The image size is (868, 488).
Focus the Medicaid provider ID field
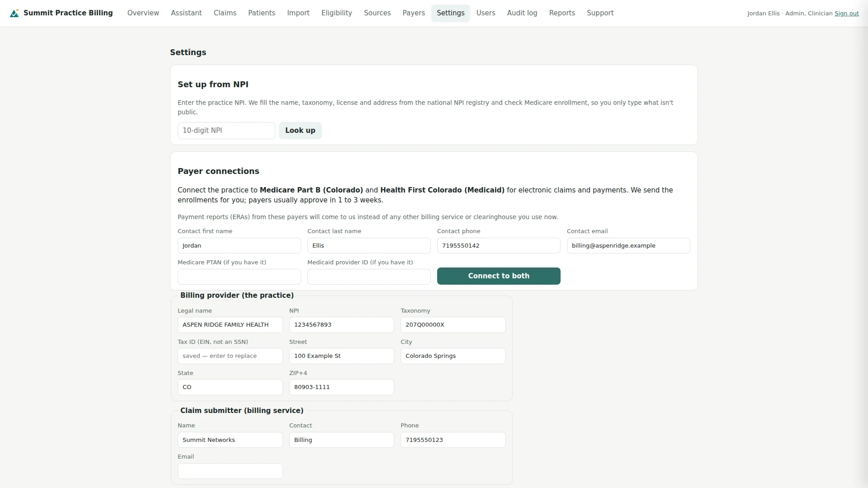pyautogui.click(x=369, y=277)
